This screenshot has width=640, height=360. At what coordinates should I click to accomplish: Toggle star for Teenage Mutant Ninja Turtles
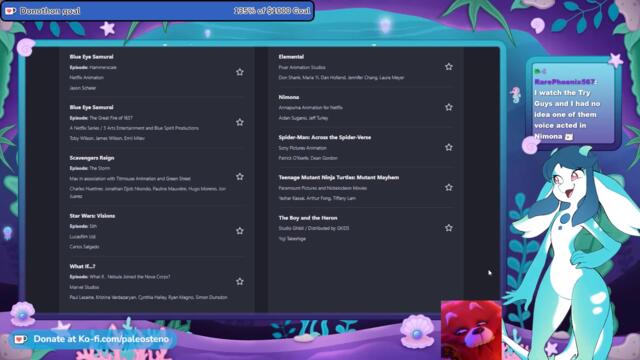pyautogui.click(x=449, y=187)
